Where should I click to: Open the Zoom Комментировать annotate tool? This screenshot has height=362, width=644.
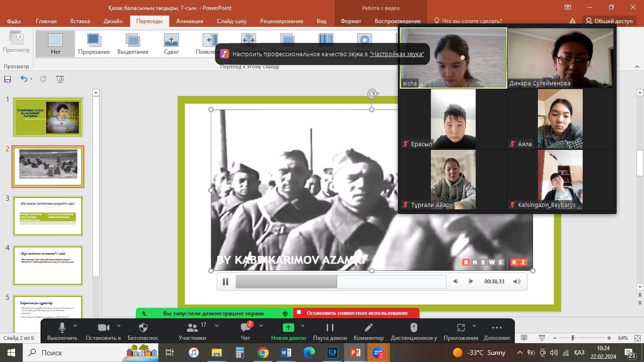point(369,331)
